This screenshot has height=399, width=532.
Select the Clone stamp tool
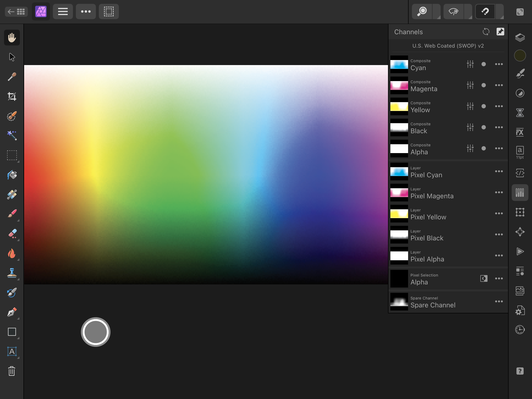(x=12, y=273)
